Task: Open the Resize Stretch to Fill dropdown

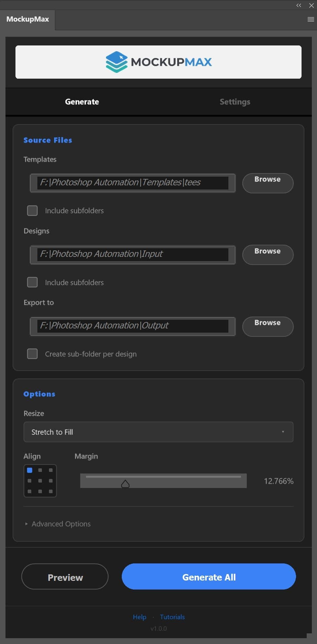Action: (x=158, y=432)
